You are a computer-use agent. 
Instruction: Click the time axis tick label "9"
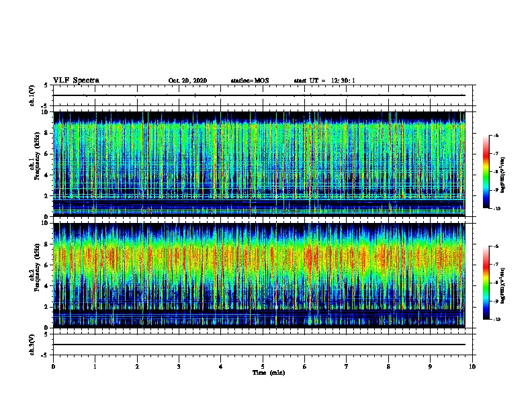[430, 367]
